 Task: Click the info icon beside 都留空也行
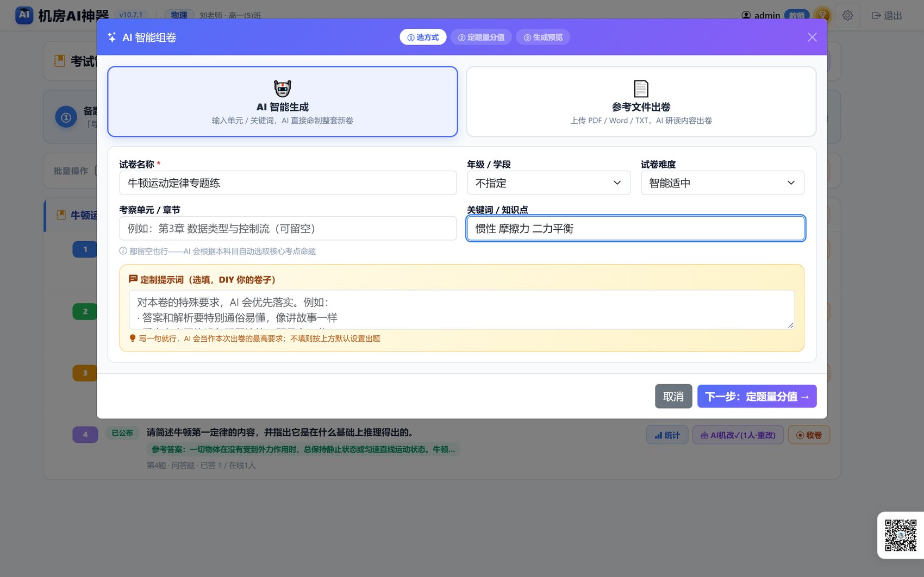[123, 250]
